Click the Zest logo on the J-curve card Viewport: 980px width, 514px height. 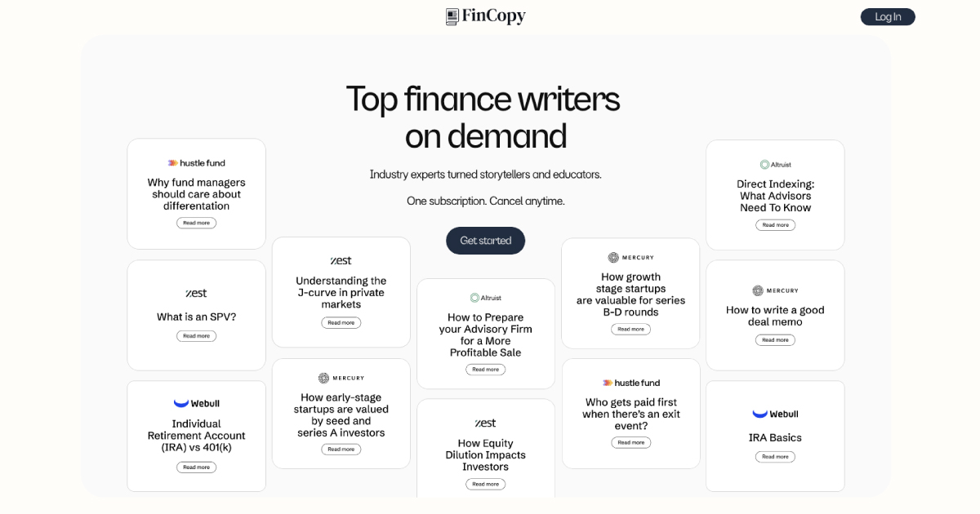(341, 260)
